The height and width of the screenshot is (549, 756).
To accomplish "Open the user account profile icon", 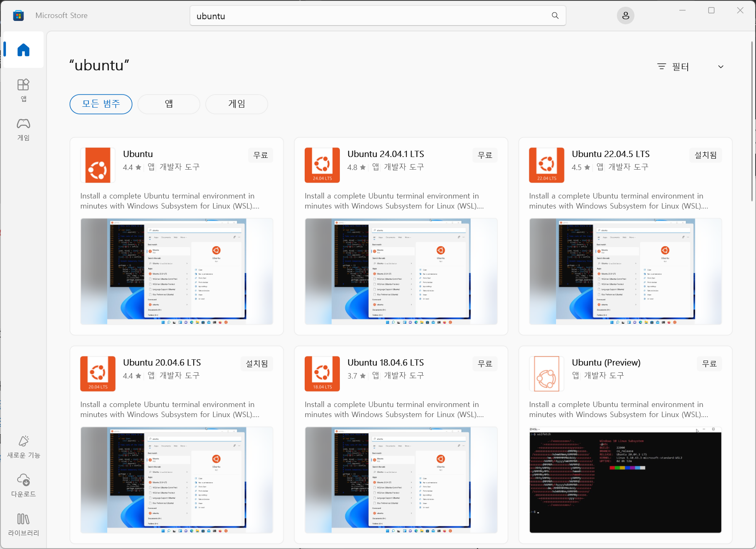I will pos(625,15).
